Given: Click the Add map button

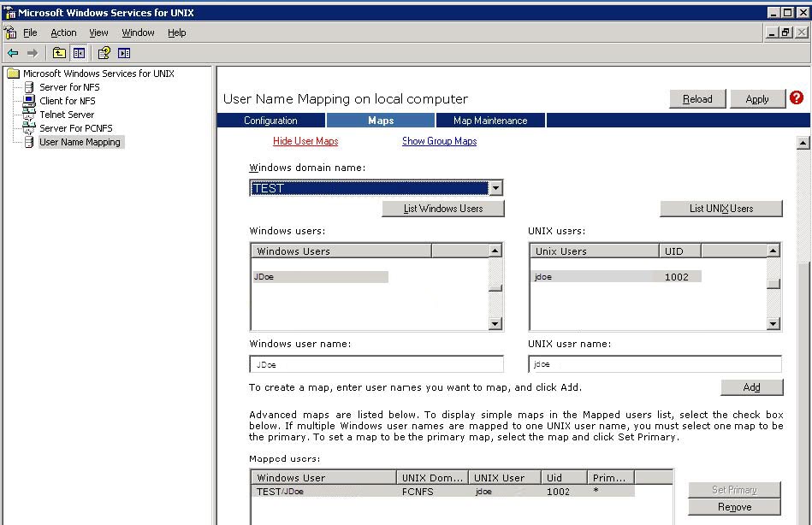Looking at the screenshot, I should click(751, 387).
